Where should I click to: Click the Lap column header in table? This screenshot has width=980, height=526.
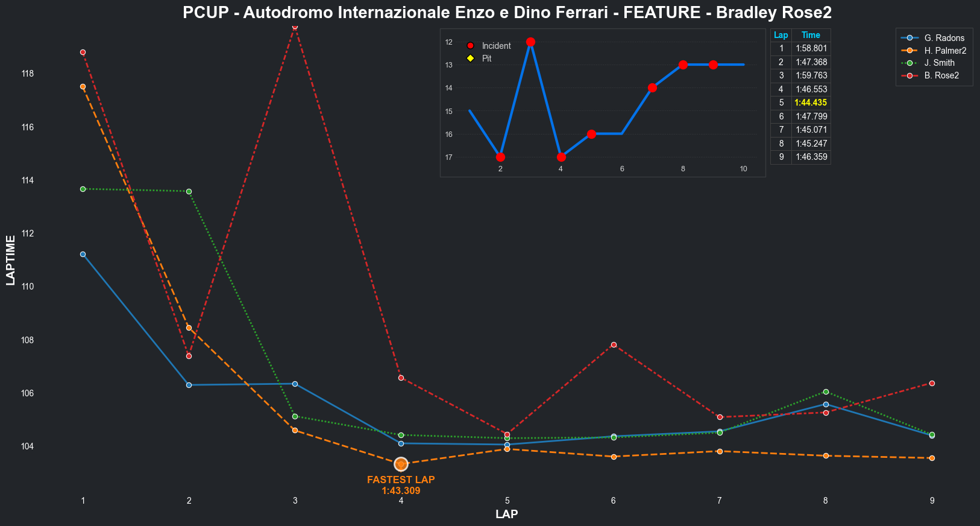tap(781, 35)
